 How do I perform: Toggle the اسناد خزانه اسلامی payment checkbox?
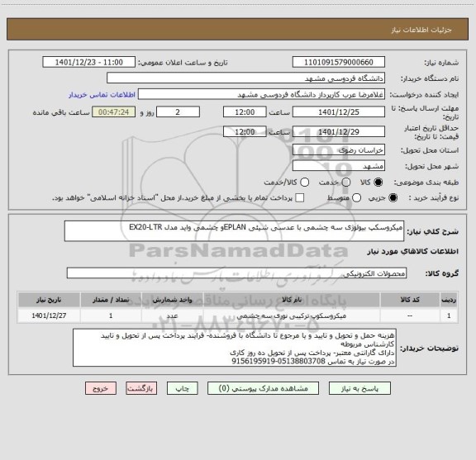[300, 198]
